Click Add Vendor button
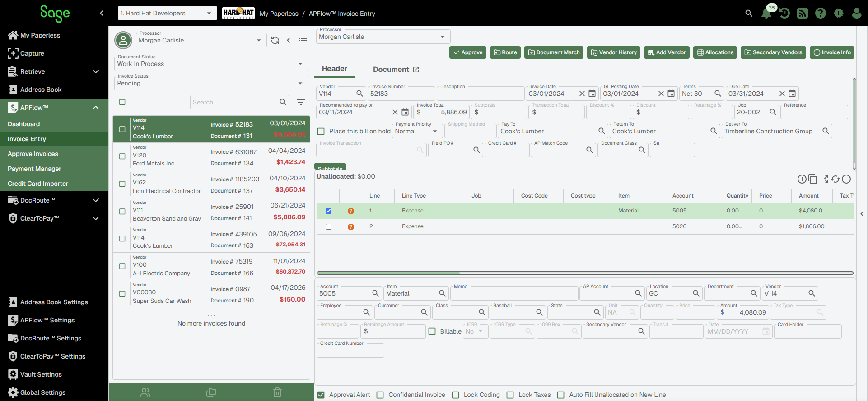Image resolution: width=868 pixels, height=401 pixels. tap(667, 52)
